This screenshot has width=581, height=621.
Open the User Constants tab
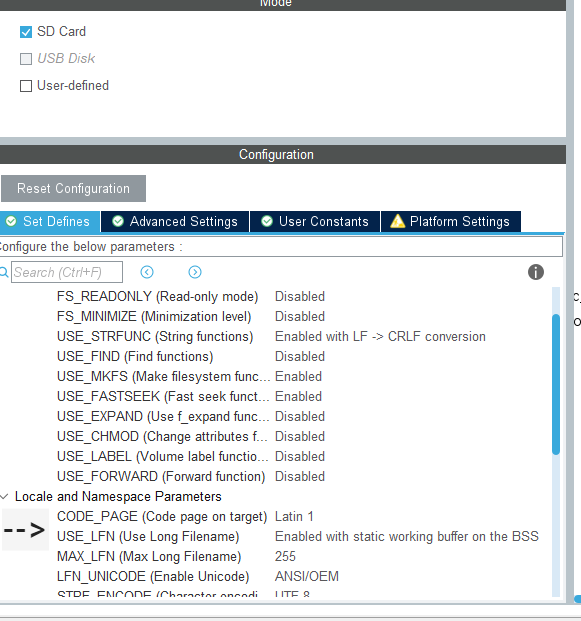pyautogui.click(x=315, y=221)
